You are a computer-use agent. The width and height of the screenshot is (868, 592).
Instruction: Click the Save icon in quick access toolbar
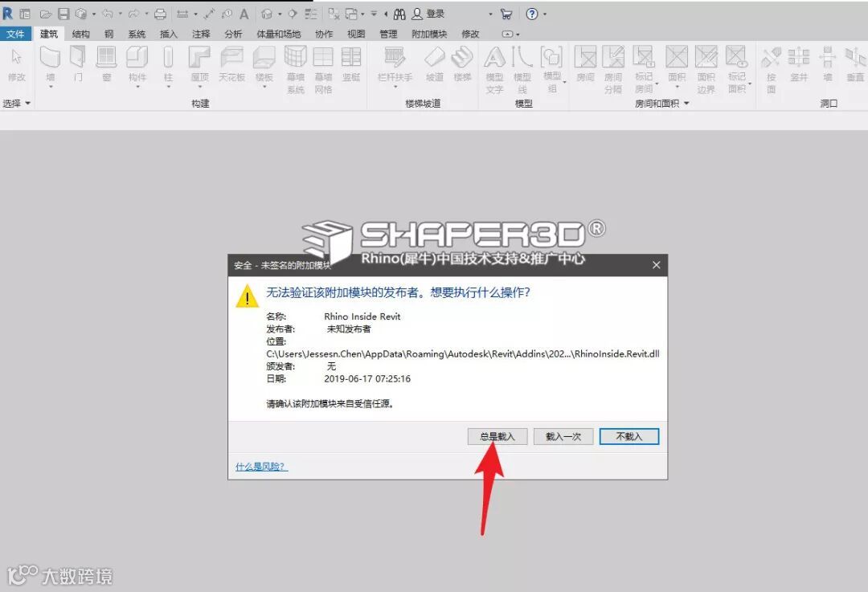[63, 14]
